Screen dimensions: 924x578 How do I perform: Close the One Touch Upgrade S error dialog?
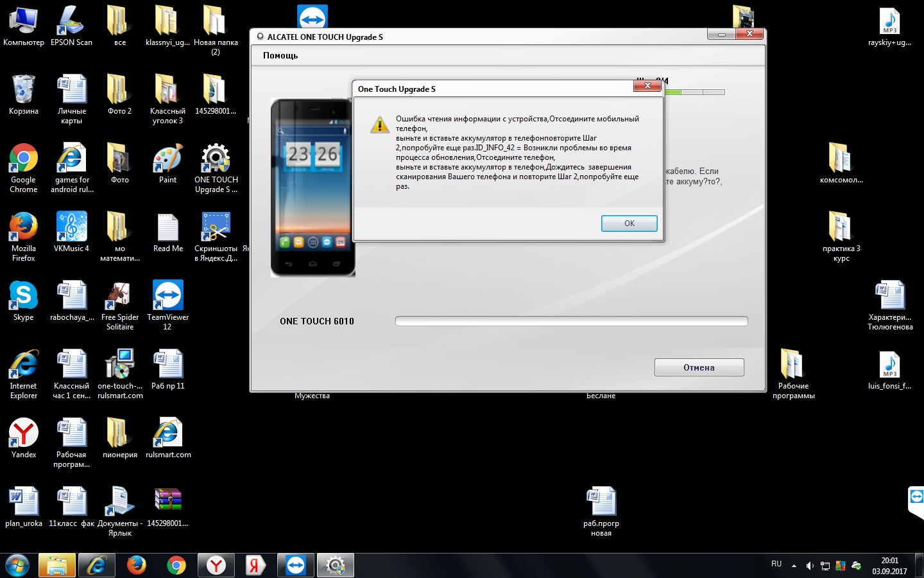tap(647, 86)
